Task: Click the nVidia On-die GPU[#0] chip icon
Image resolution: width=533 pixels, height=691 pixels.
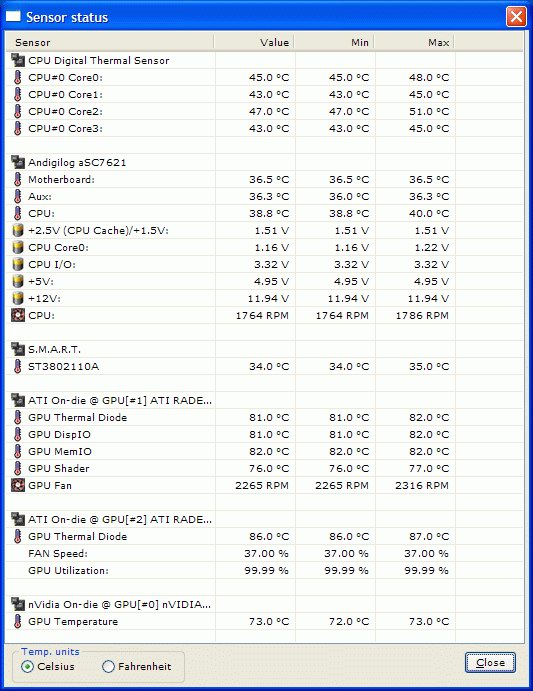Action: pyautogui.click(x=18, y=604)
